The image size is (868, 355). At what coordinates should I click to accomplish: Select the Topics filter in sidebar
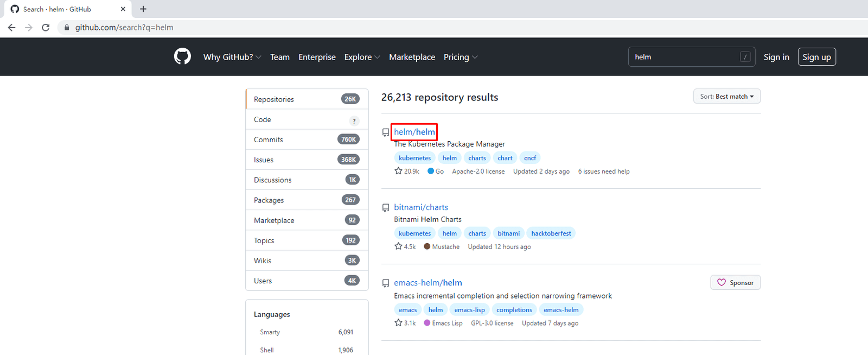click(307, 240)
